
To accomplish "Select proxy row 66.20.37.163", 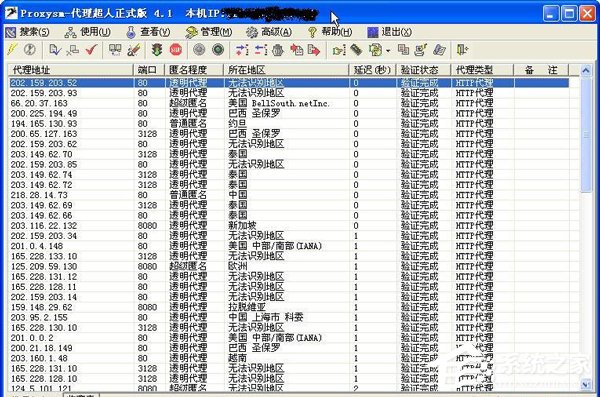I will click(289, 103).
